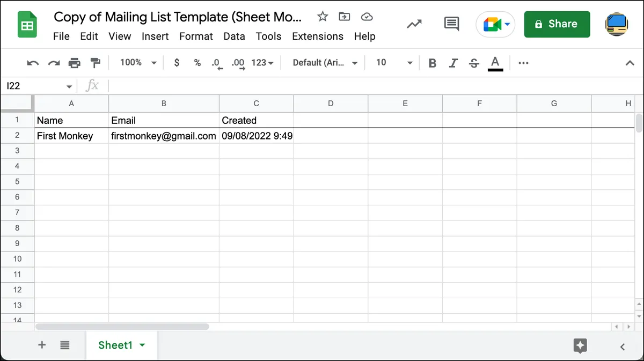The height and width of the screenshot is (361, 644).
Task: Select the "09/08/2022 9:49" cell
Action: [x=257, y=136]
